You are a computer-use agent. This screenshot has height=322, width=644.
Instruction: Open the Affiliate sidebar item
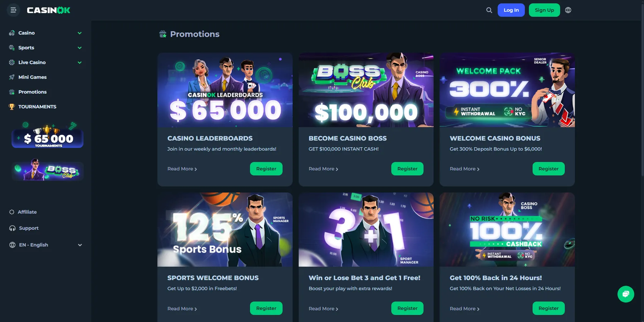click(x=27, y=212)
